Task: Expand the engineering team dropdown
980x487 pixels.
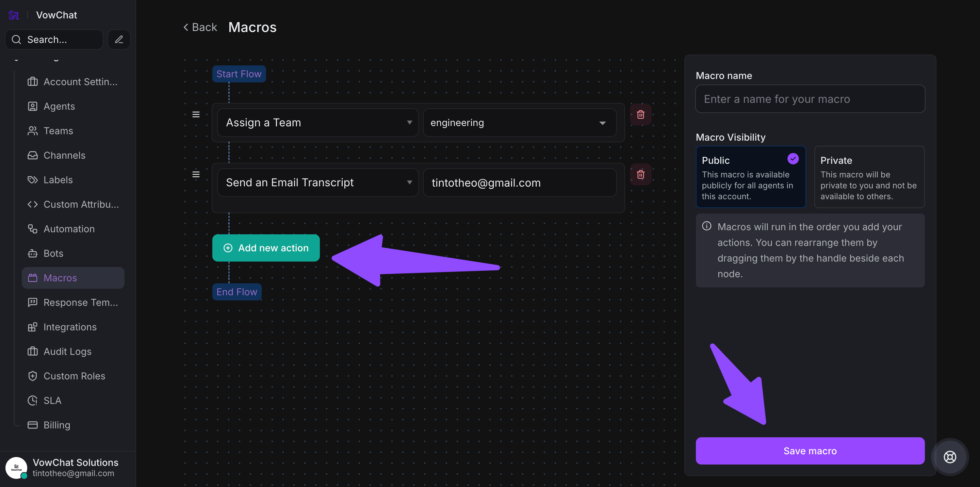Action: click(519, 123)
